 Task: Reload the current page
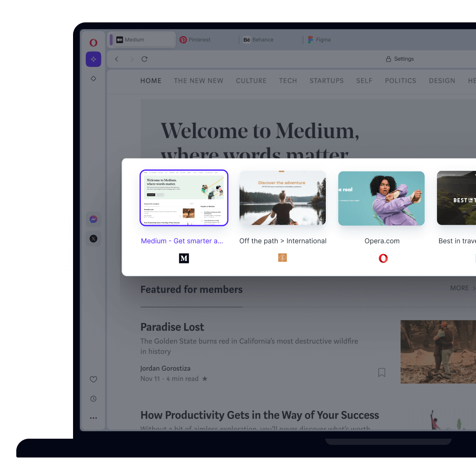point(144,59)
